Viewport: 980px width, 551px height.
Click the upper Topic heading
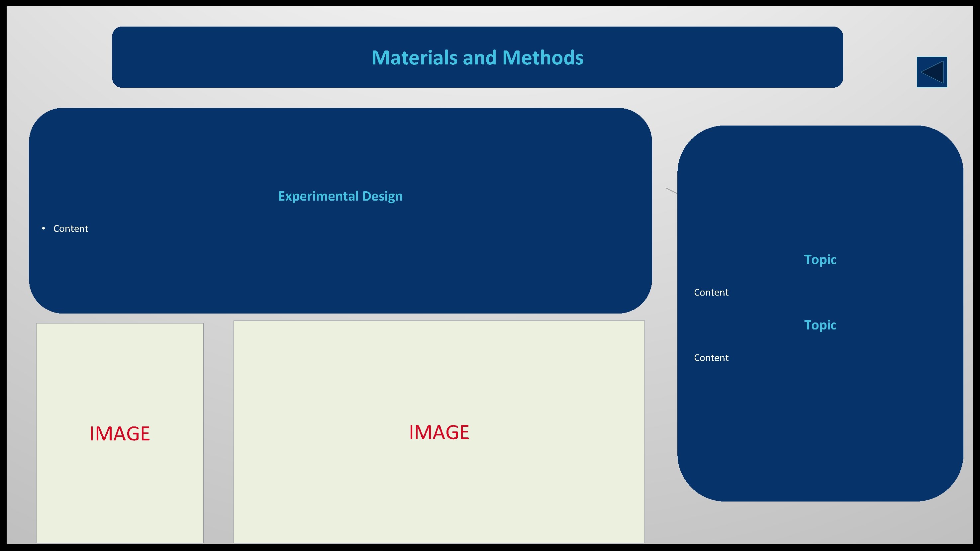[820, 260]
